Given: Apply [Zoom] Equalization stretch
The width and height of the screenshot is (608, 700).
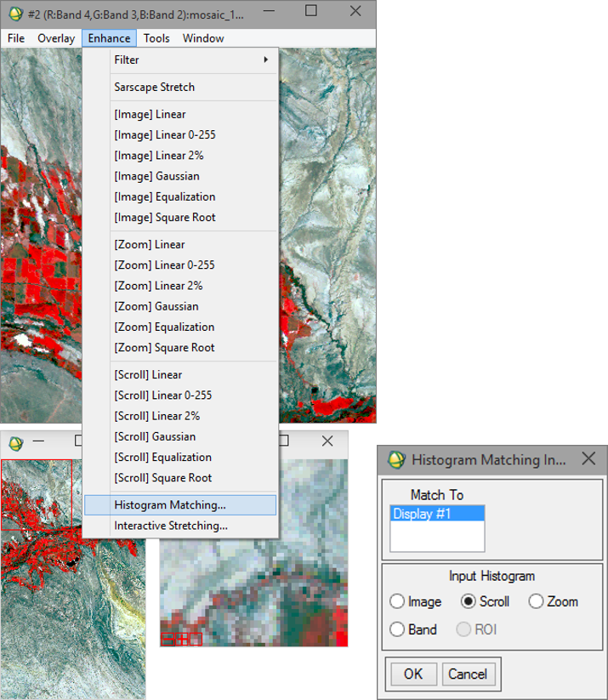Looking at the screenshot, I should 180,327.
